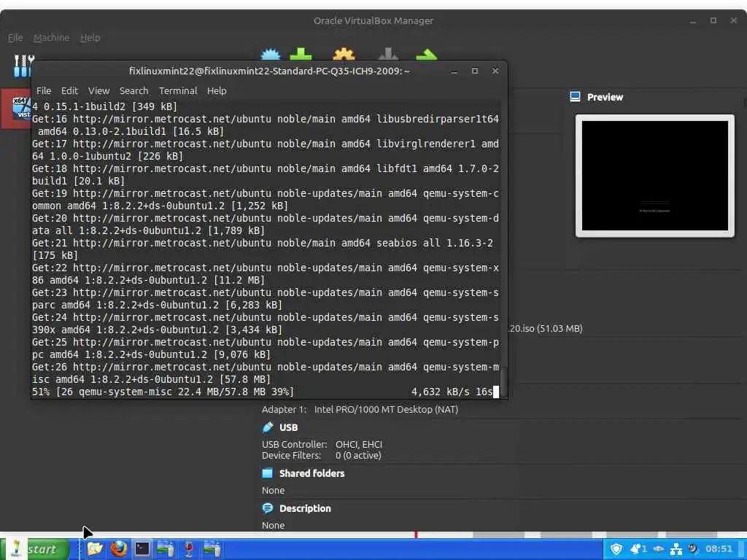Open the VirtualBox Tools icon
747x560 pixels.
coord(23,66)
